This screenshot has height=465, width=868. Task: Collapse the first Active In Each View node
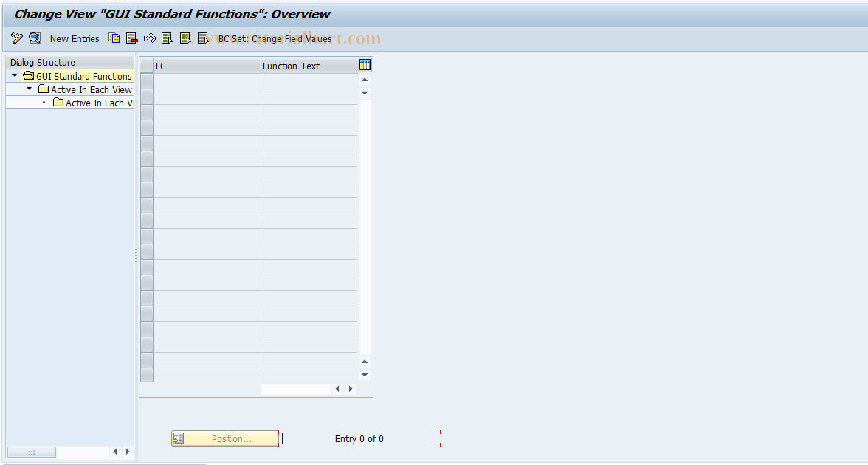click(30, 89)
